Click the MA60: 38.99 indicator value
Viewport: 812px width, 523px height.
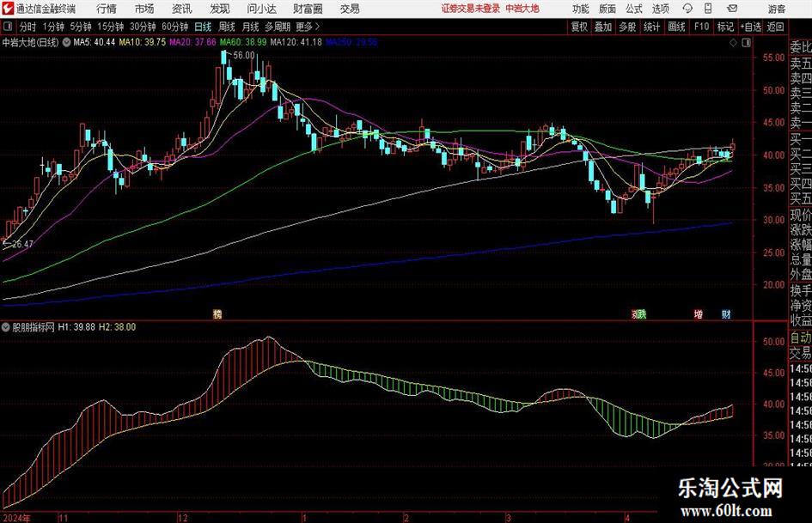pos(243,42)
